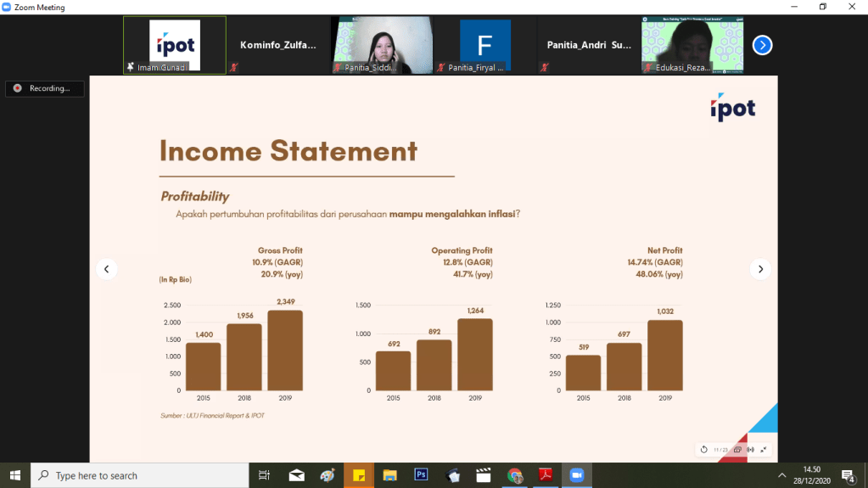Open the notification center with 4 alerts
Screen dimensions: 868x488
point(848,475)
